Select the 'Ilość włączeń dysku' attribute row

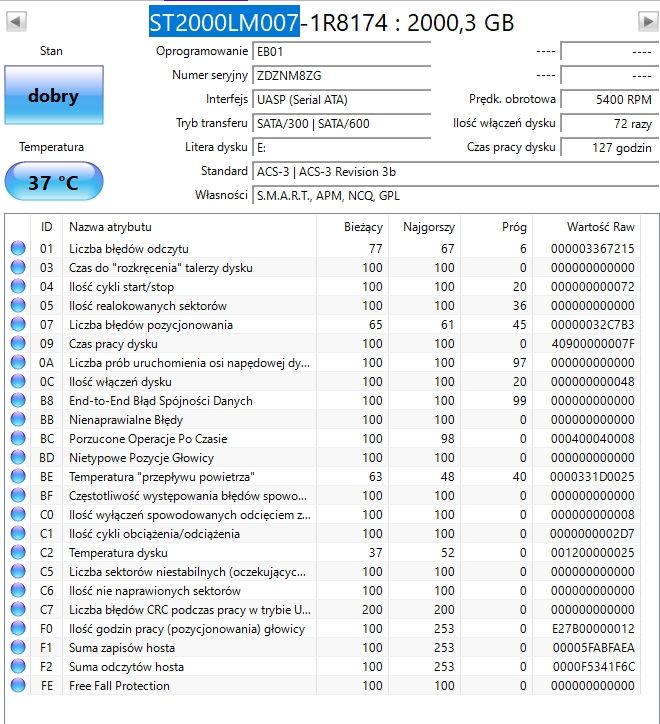pyautogui.click(x=323, y=381)
